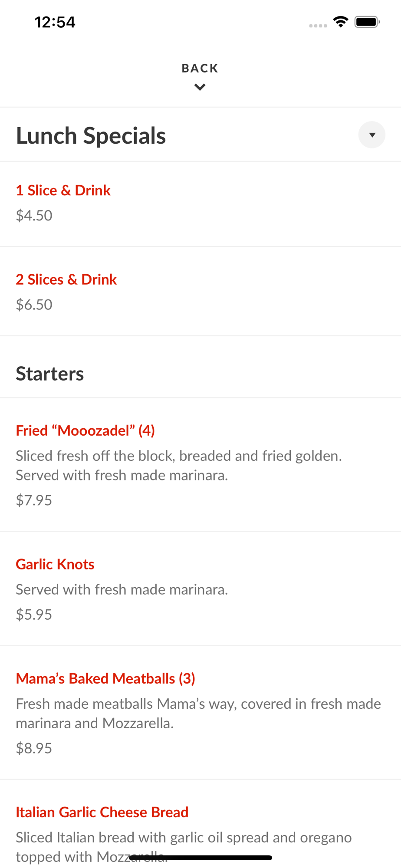Open Italian Garlic Cheese Bread item
The width and height of the screenshot is (401, 868).
click(102, 812)
